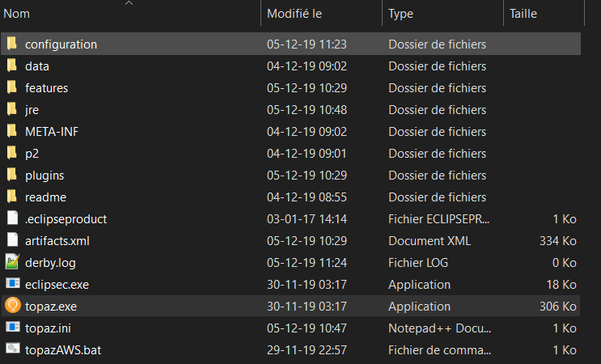Click the date 29-11-19 22:57
601x364 pixels.
pyautogui.click(x=307, y=350)
